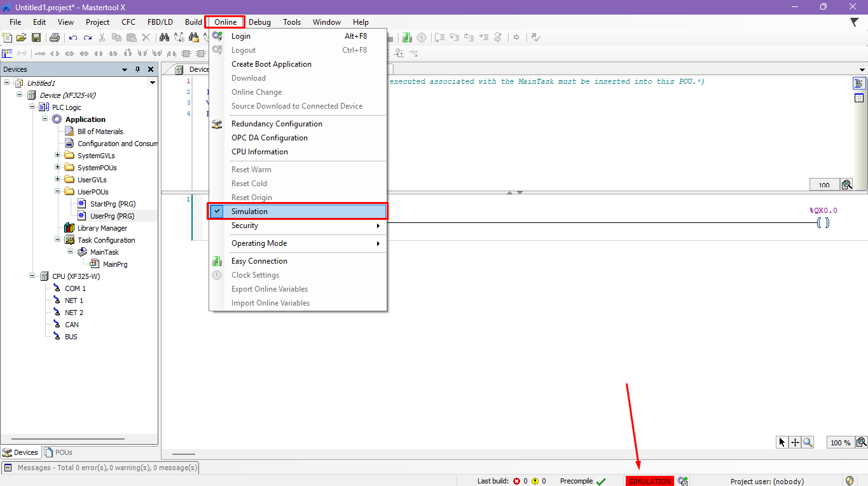The height and width of the screenshot is (486, 868).
Task: Select StartPrg (PRG) in device tree
Action: (113, 204)
